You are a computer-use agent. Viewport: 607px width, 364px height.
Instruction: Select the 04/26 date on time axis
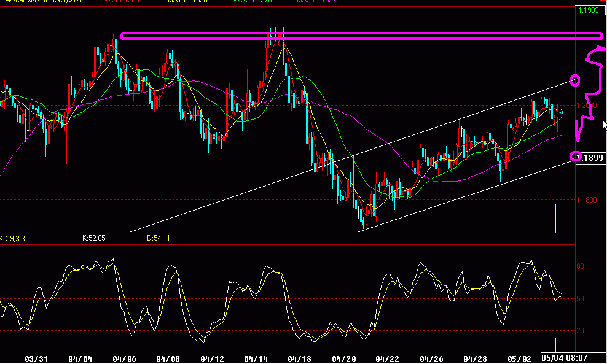click(x=432, y=359)
